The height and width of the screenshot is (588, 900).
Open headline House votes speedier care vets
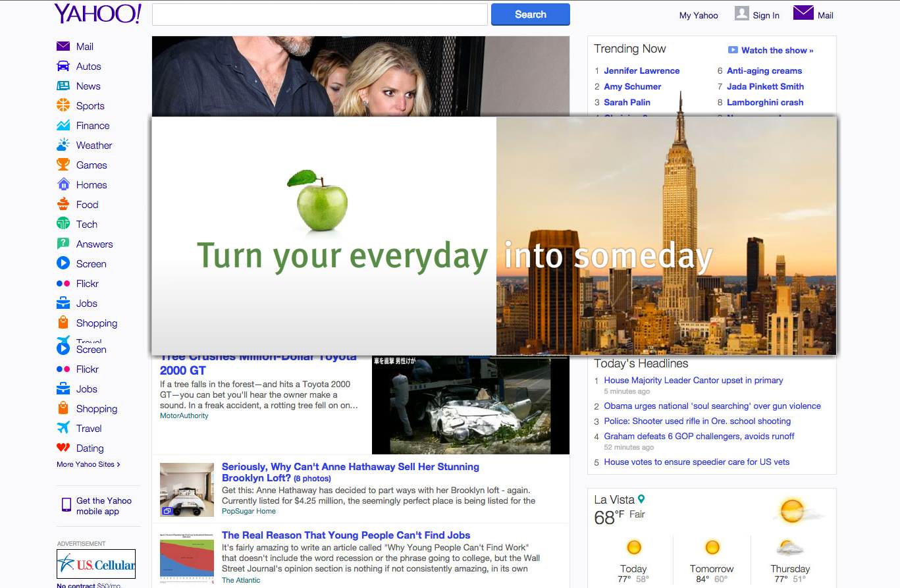coord(697,462)
